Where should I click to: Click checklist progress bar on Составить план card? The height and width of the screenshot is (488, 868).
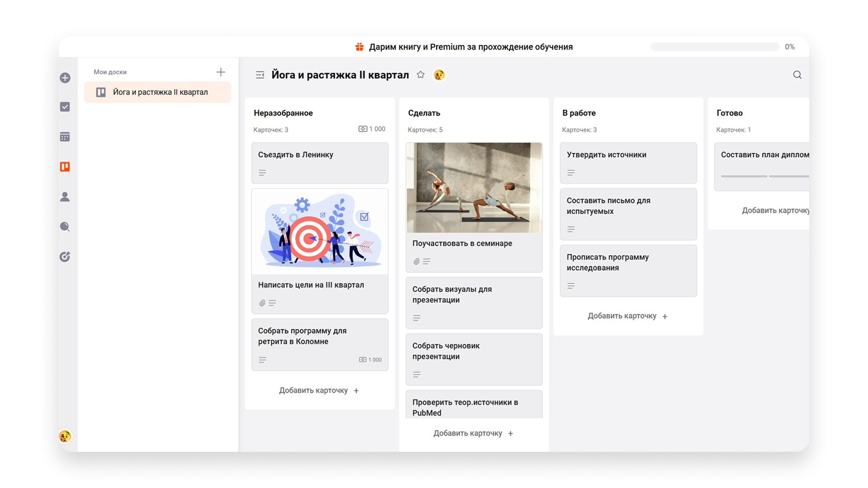pyautogui.click(x=765, y=176)
